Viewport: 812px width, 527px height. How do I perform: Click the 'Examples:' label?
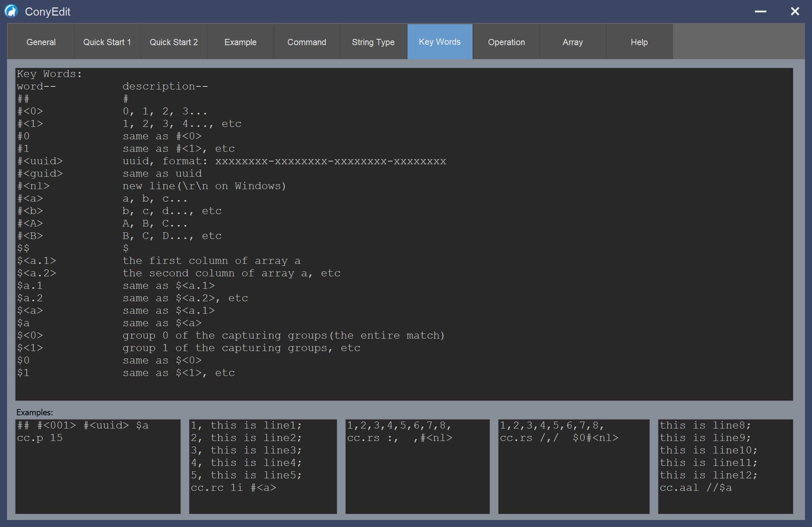tap(35, 412)
